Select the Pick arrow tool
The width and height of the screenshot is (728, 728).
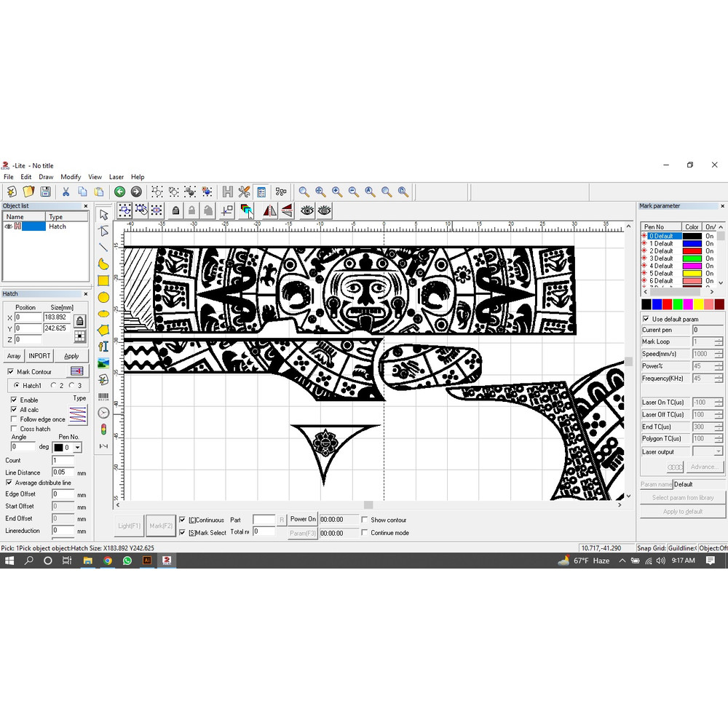tap(103, 215)
